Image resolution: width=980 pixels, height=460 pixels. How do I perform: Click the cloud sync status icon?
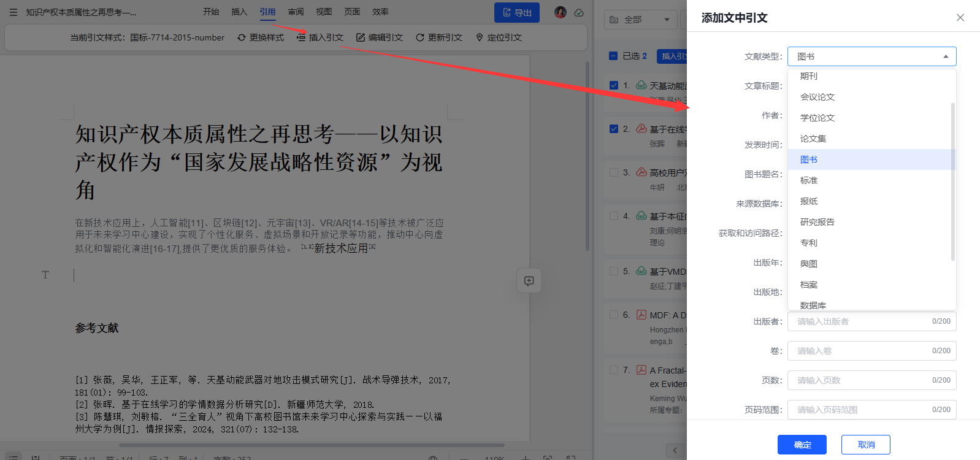tap(579, 12)
